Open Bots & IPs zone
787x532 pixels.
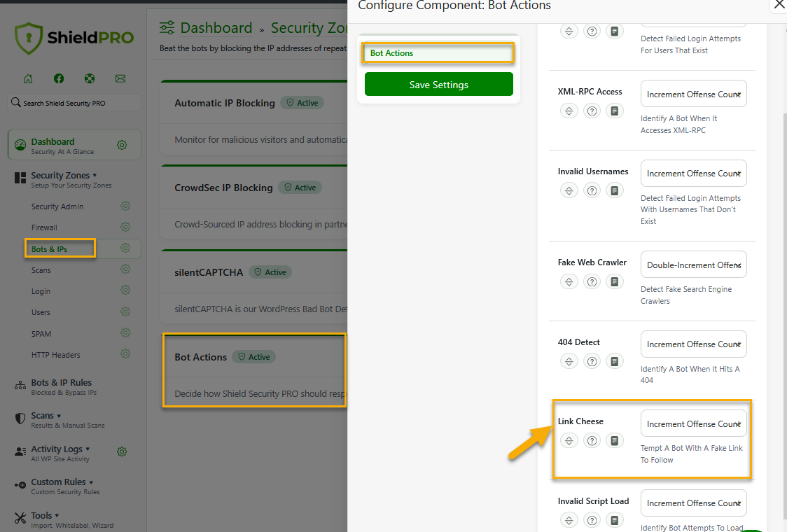pos(49,249)
